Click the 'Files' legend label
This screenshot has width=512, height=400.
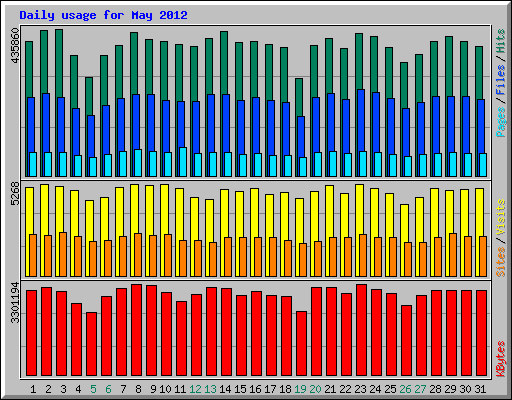pos(501,80)
